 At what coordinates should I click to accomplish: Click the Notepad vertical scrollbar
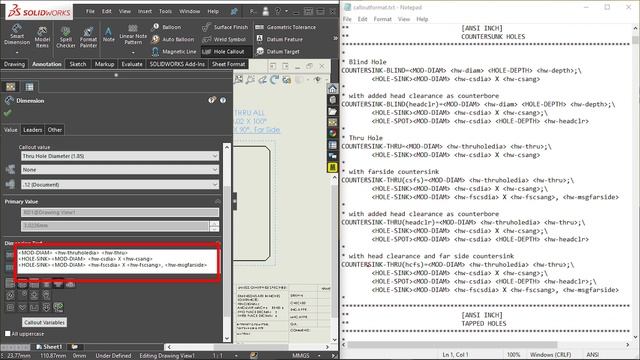pyautogui.click(x=636, y=182)
